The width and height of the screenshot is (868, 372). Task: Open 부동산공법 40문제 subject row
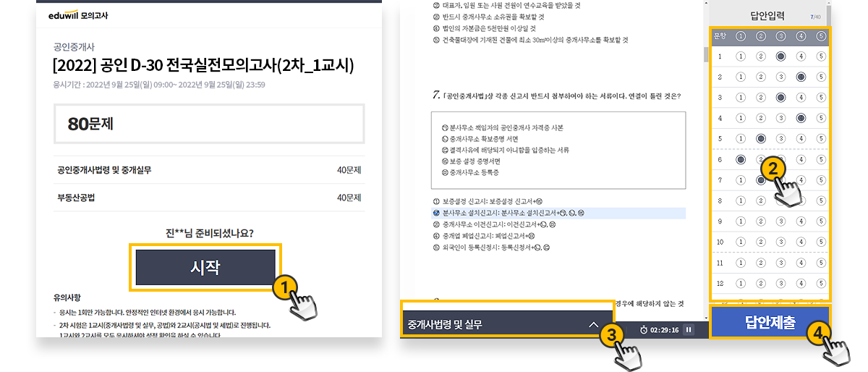pyautogui.click(x=208, y=198)
